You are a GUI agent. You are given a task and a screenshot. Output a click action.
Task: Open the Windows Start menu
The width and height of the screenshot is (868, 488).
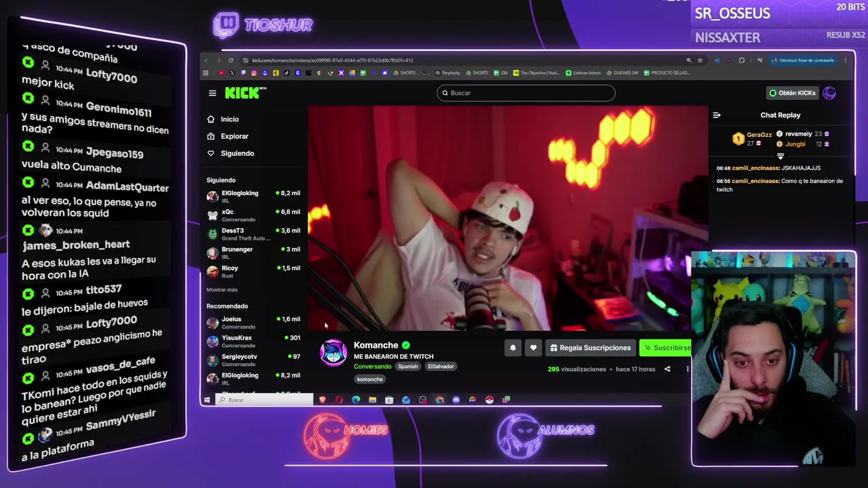pos(207,400)
